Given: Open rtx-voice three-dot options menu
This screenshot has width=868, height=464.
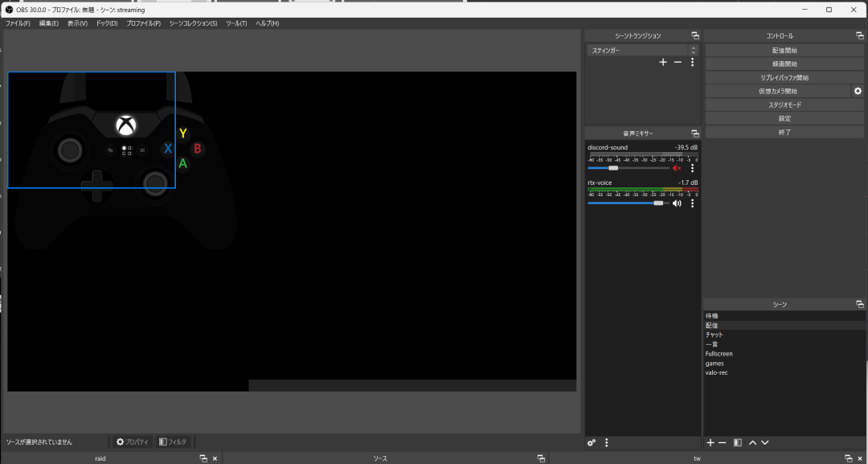Looking at the screenshot, I should 692,203.
